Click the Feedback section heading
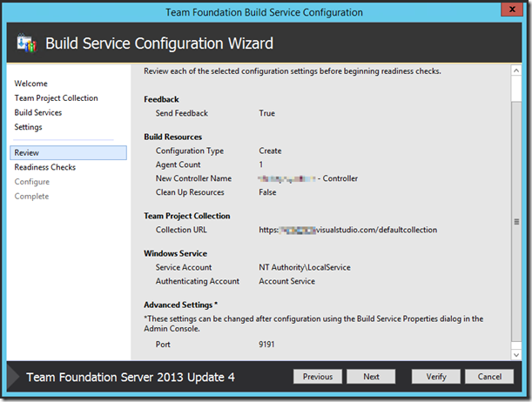 coord(161,99)
